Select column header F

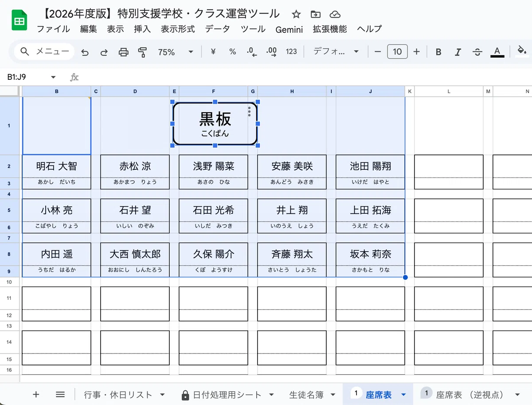(x=213, y=91)
